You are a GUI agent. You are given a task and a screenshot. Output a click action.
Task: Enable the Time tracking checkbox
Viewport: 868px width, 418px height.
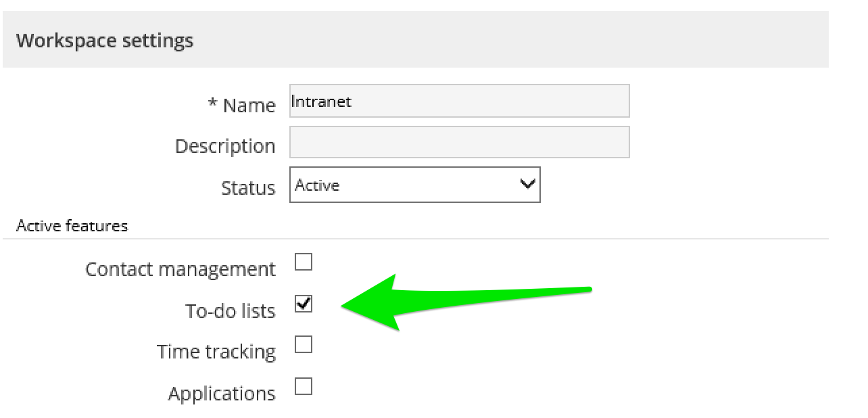click(x=304, y=345)
